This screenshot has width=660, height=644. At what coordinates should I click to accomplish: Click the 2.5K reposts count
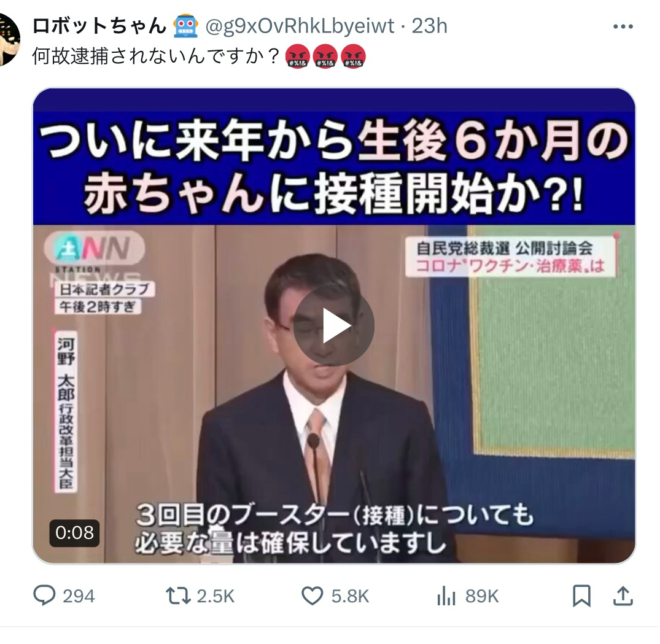coord(215,597)
